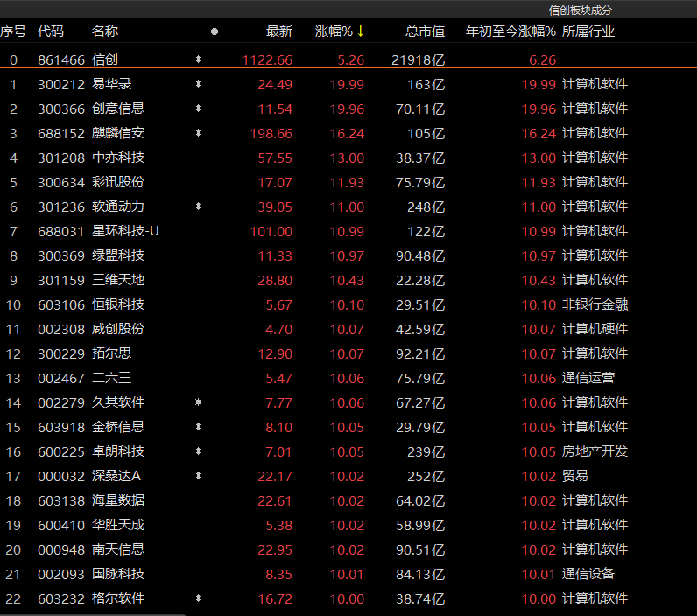
Task: Click the dot icon in header row
Action: (x=215, y=31)
